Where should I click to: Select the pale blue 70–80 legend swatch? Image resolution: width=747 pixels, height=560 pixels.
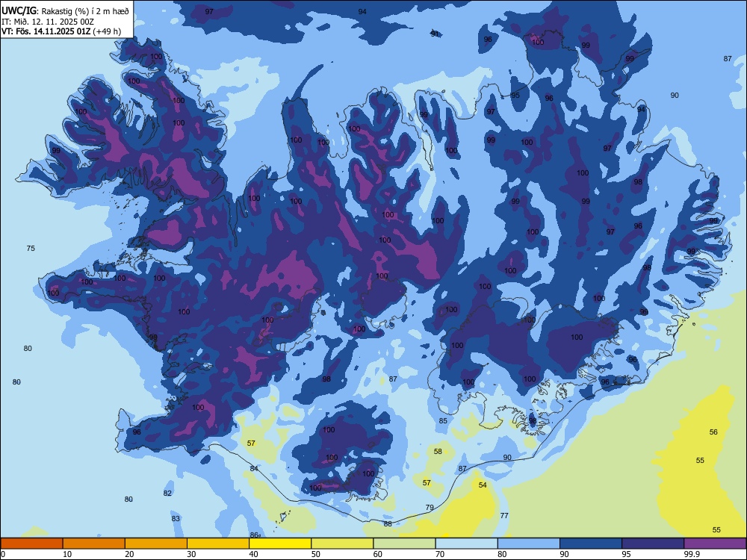click(x=466, y=544)
